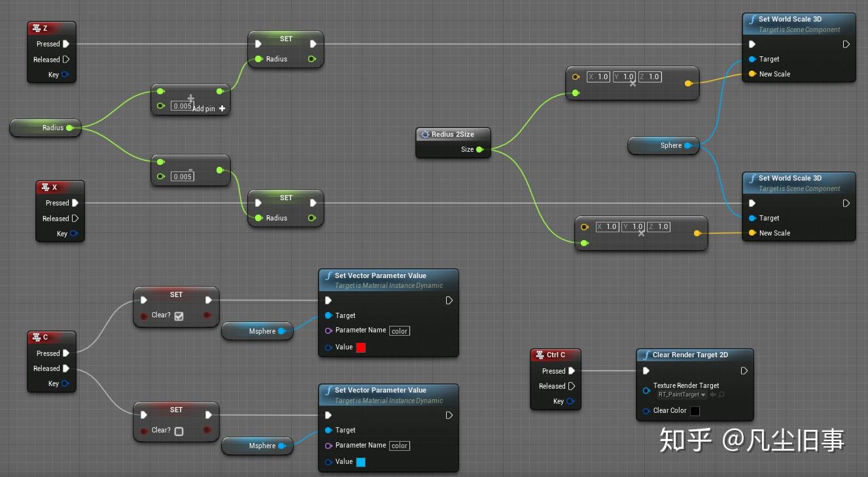The width and height of the screenshot is (868, 477).
Task: Select the Redius 2Size function node
Action: pos(453,134)
